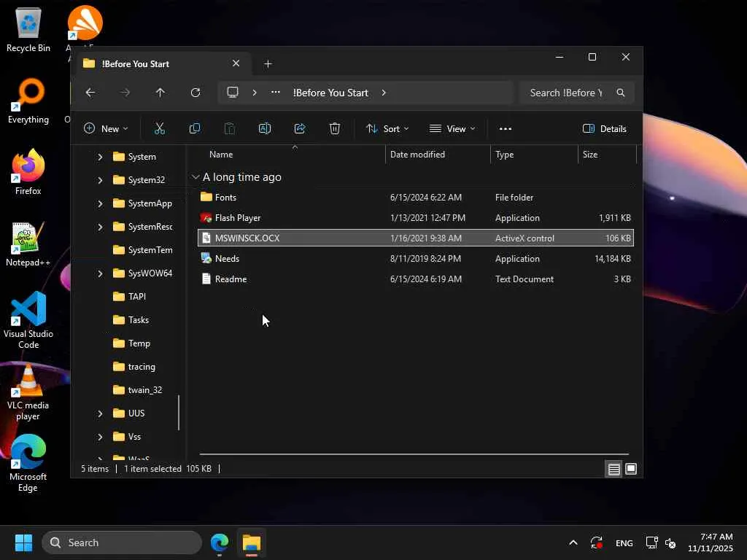Select the Notepad++ desktop shortcut
747x560 pixels.
[x=28, y=244]
